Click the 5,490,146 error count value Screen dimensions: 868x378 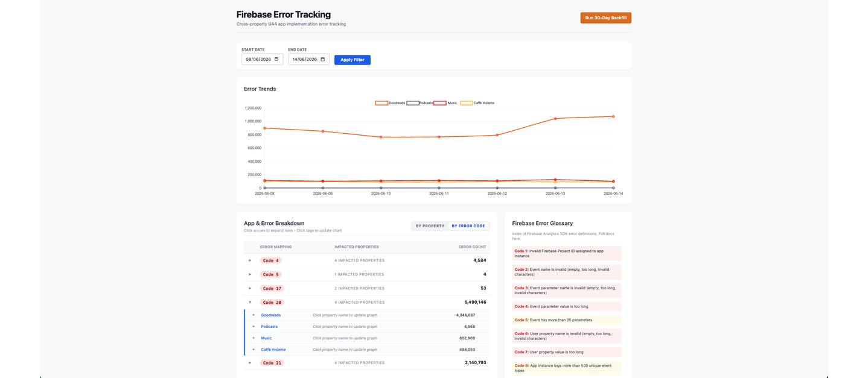pyautogui.click(x=476, y=302)
